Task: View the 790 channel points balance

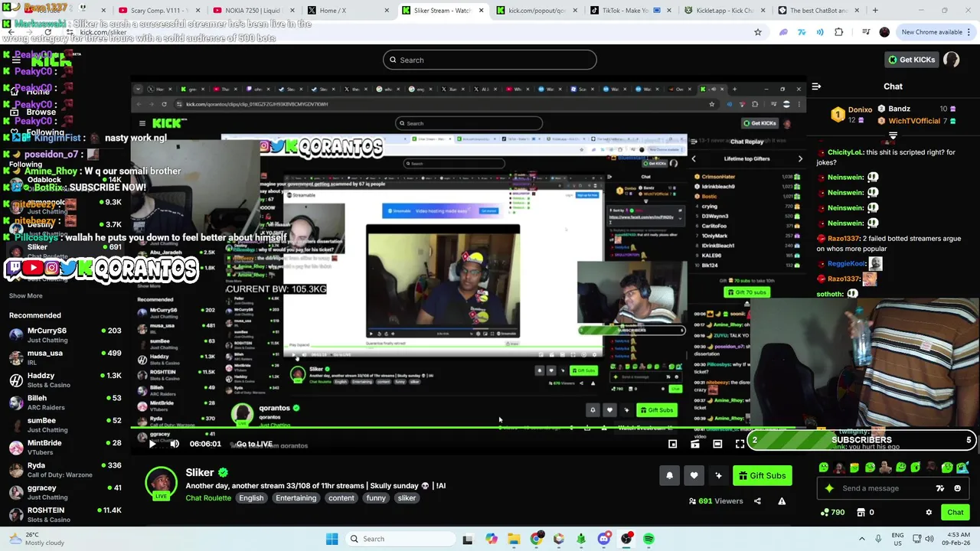Action: point(832,513)
